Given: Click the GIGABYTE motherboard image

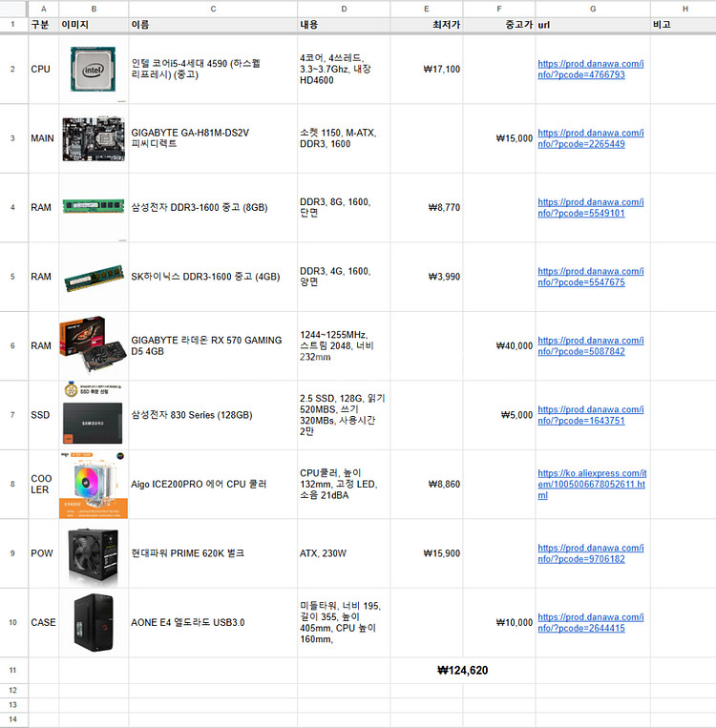Looking at the screenshot, I should [x=94, y=138].
